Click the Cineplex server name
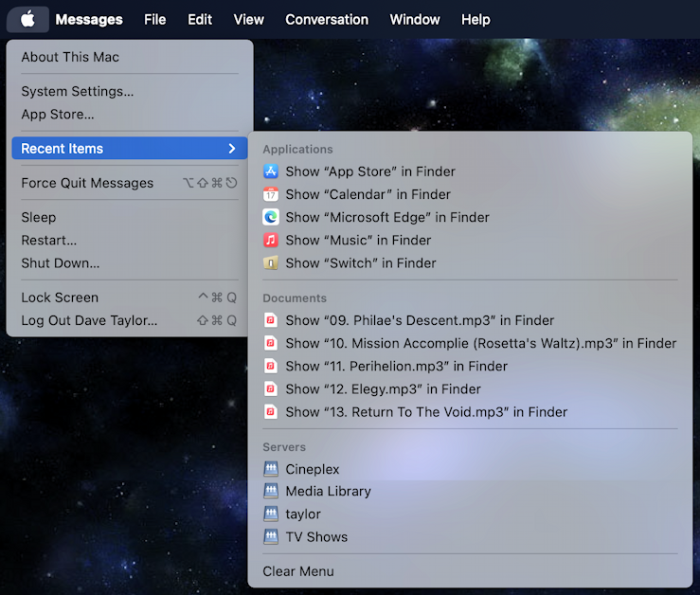This screenshot has width=700, height=595. point(313,469)
